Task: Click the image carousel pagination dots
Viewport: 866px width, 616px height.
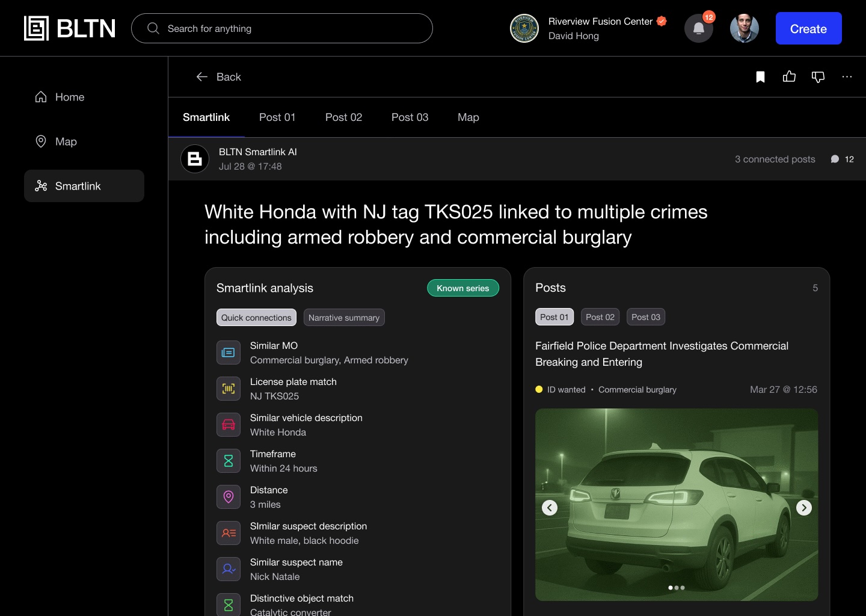Action: coord(677,588)
